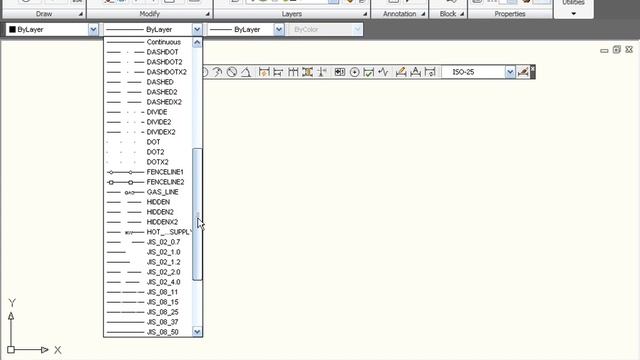
Task: Pick the JIS_08_25 linetype
Action: (148, 312)
